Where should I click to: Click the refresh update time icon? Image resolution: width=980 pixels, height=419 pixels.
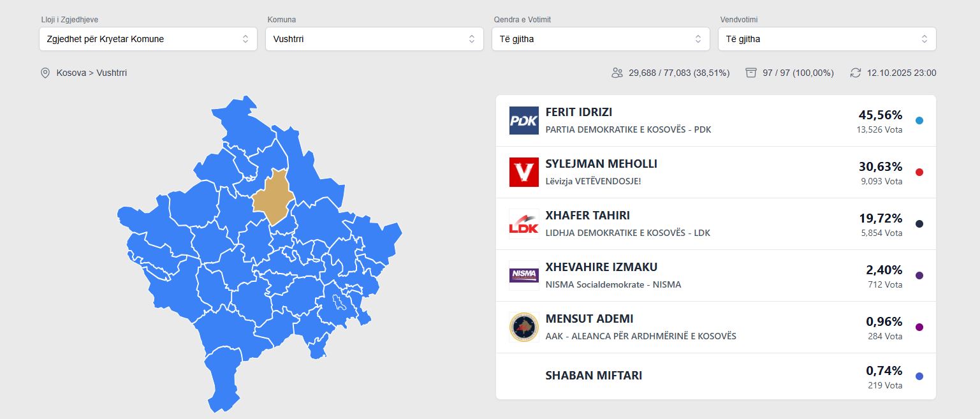click(856, 73)
